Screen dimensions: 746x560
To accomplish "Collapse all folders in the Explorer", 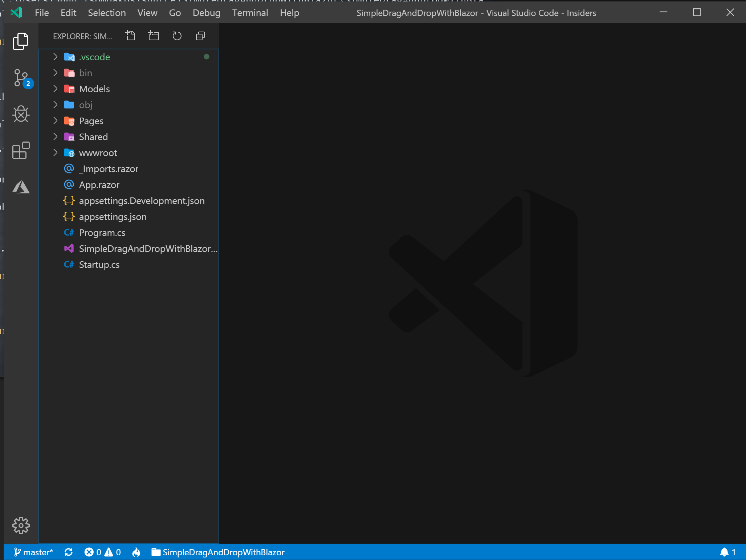I will (x=200, y=36).
